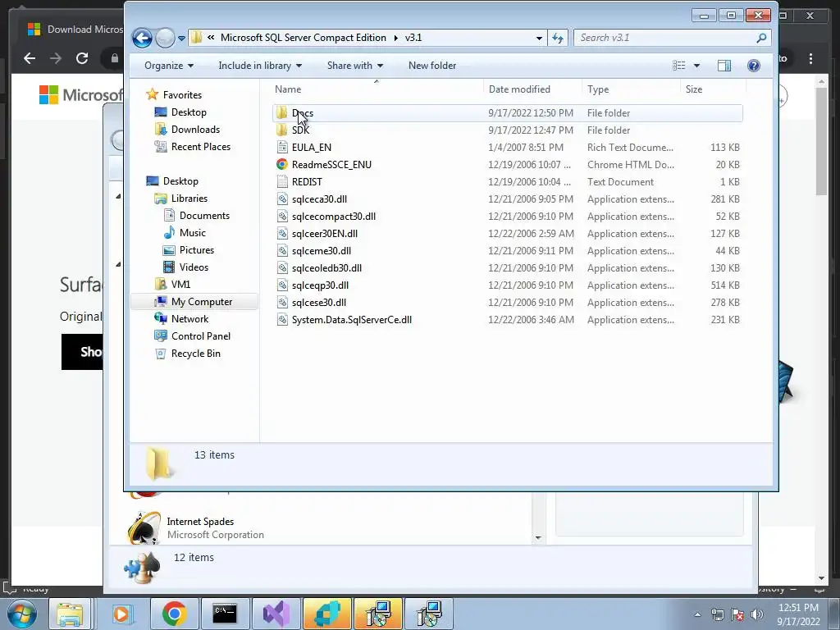The image size is (840, 630).
Task: Launch Windows Media Player from taskbar
Action: 122,614
